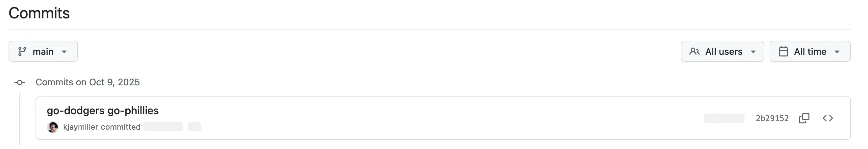Open the go-dodgers go-phillies commit

[x=102, y=110]
